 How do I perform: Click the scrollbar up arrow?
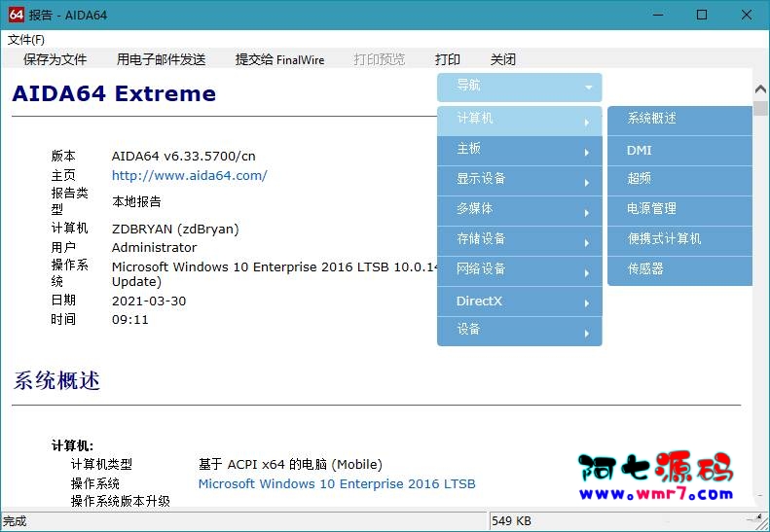pyautogui.click(x=760, y=89)
